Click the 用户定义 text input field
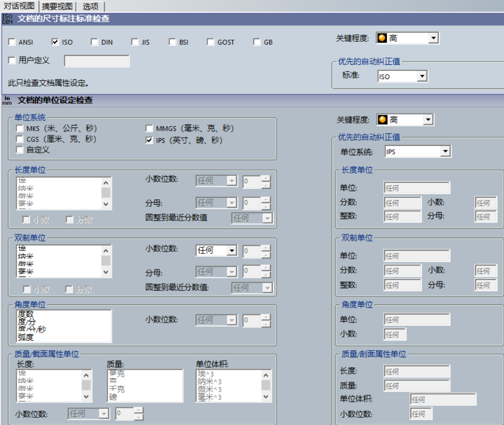 pos(97,61)
